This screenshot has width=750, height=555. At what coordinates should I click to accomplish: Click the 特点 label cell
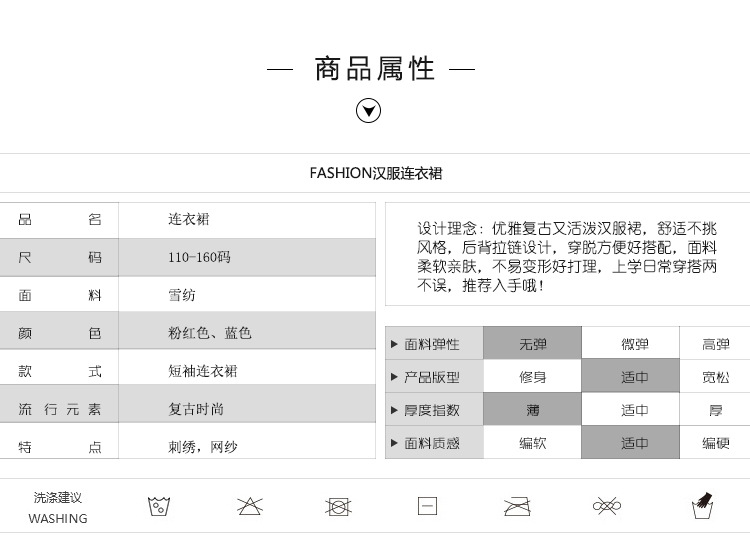tap(59, 441)
